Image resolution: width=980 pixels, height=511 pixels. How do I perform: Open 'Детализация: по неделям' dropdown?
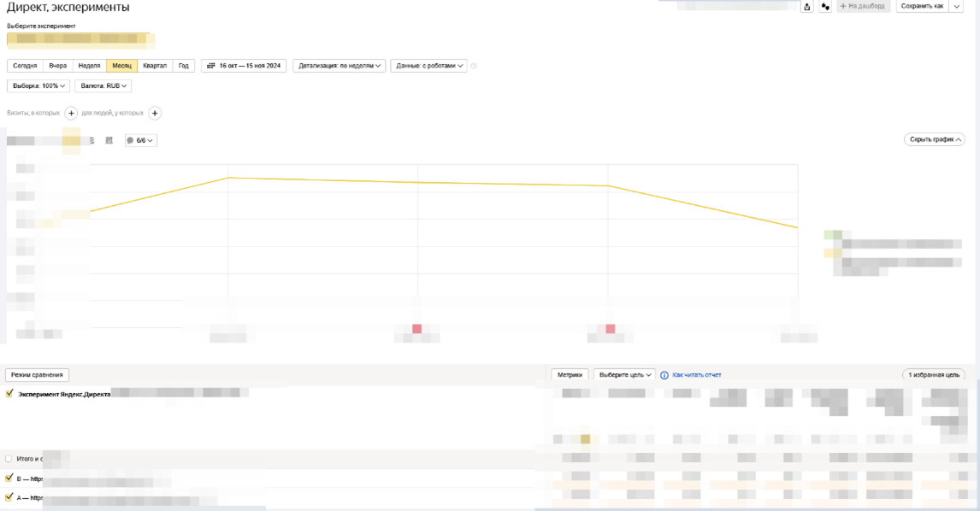(339, 66)
